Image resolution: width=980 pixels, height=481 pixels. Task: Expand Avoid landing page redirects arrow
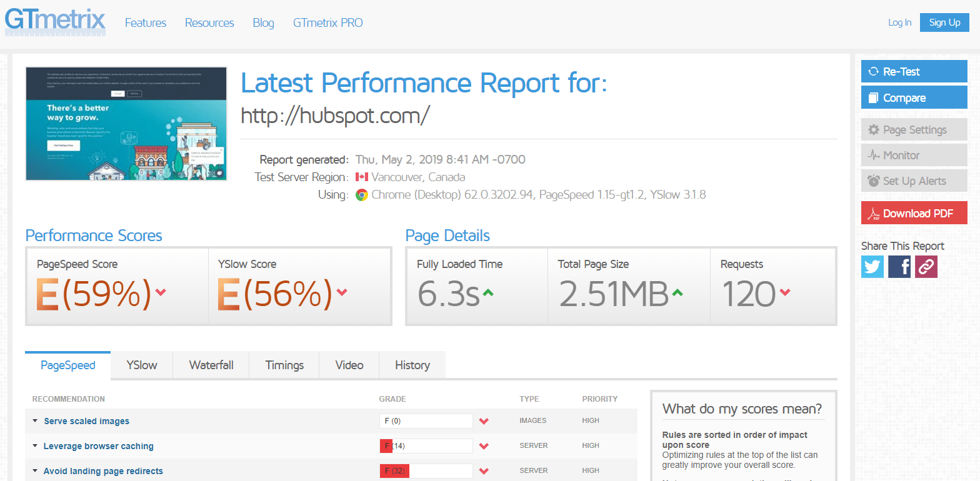[x=35, y=471]
